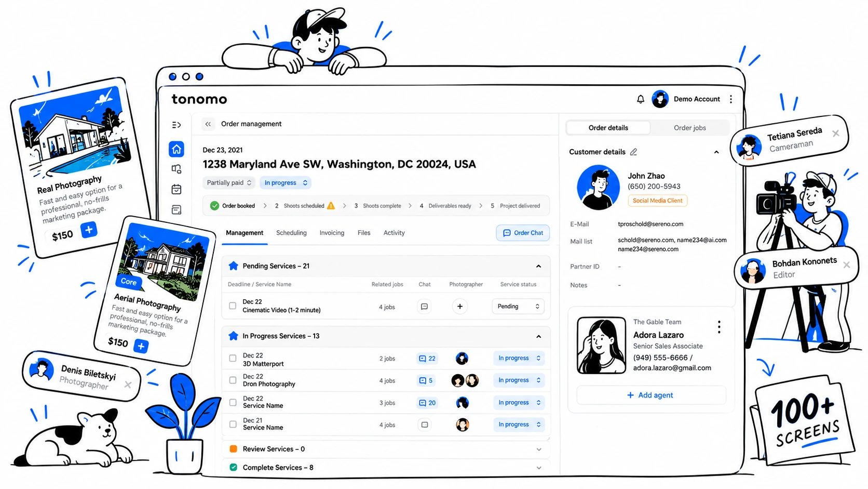
Task: Remove Denis Biletskyi photographer chip
Action: (128, 385)
